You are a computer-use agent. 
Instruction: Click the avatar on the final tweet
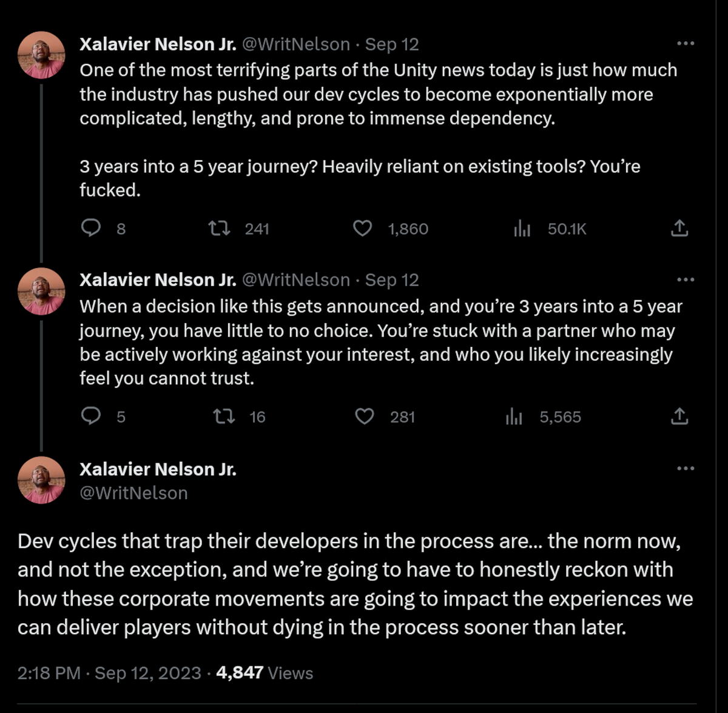pyautogui.click(x=41, y=480)
